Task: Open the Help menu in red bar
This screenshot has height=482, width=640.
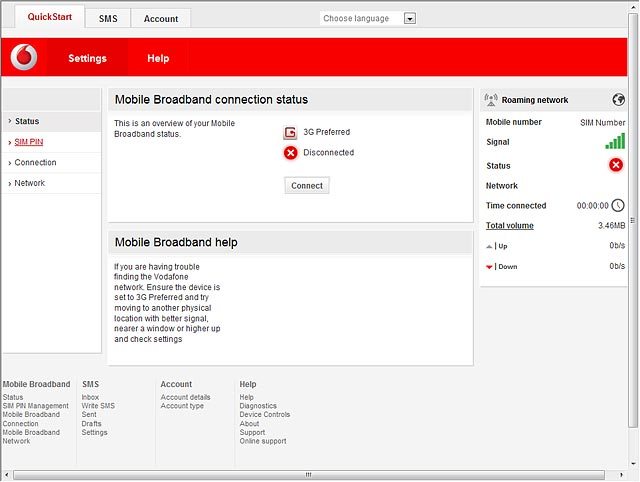Action: coord(158,58)
